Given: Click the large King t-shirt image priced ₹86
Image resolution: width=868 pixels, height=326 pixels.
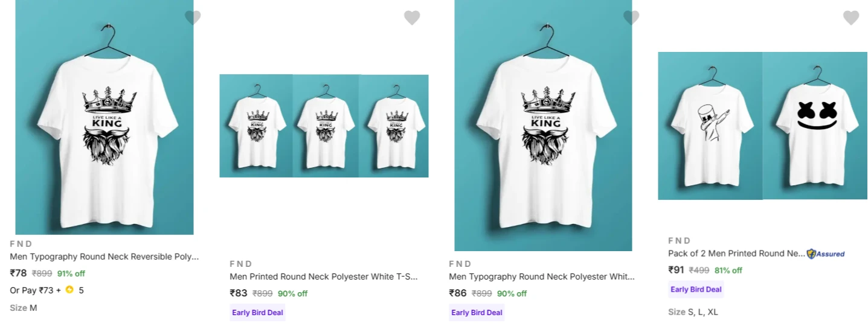Looking at the screenshot, I should pyautogui.click(x=543, y=126).
